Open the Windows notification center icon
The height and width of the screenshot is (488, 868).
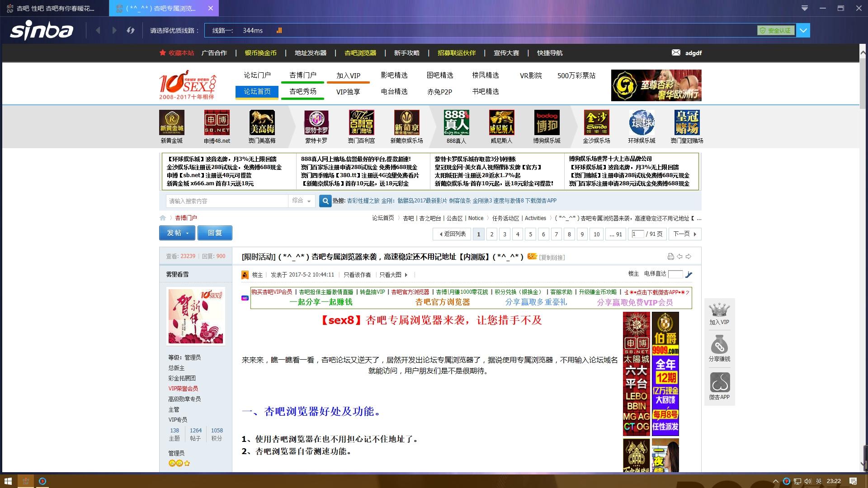(x=853, y=481)
